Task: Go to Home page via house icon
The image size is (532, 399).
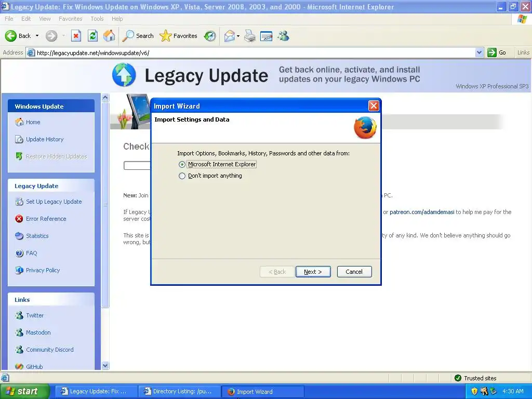Action: tap(109, 36)
